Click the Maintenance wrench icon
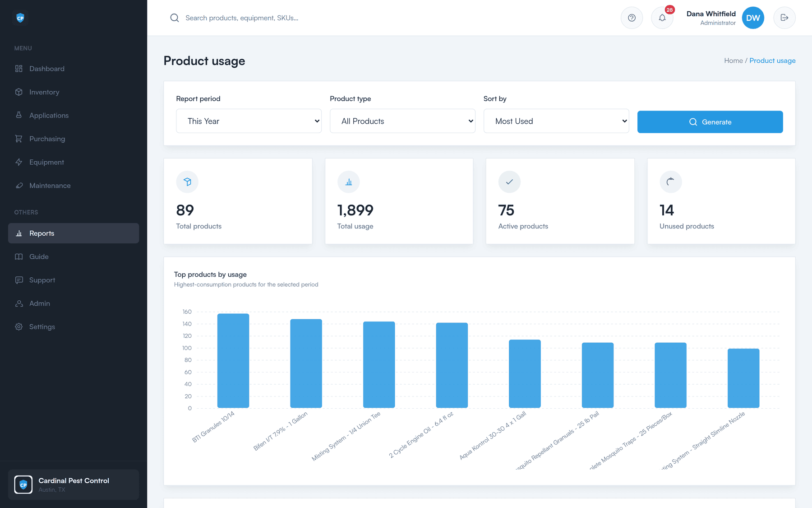The image size is (812, 508). [18, 186]
